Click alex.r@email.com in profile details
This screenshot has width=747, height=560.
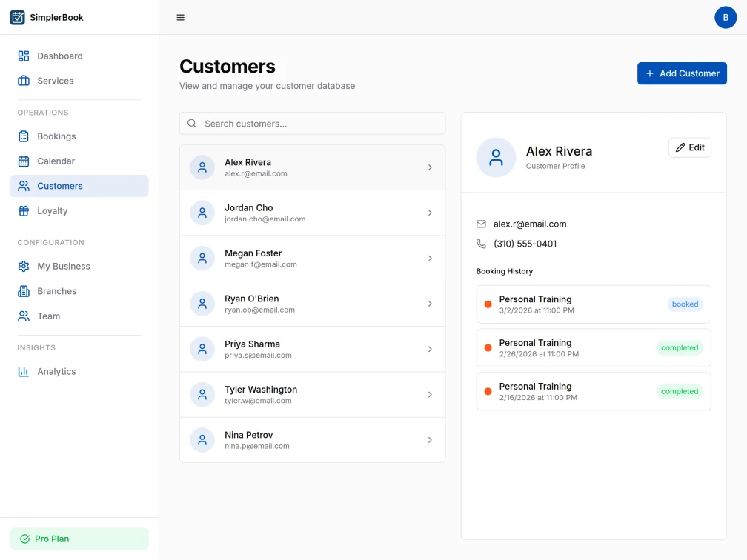[x=530, y=224]
